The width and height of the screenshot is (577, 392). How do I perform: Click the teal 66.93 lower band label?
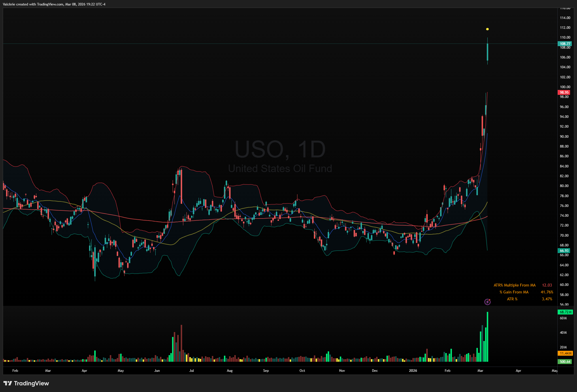[x=564, y=251]
